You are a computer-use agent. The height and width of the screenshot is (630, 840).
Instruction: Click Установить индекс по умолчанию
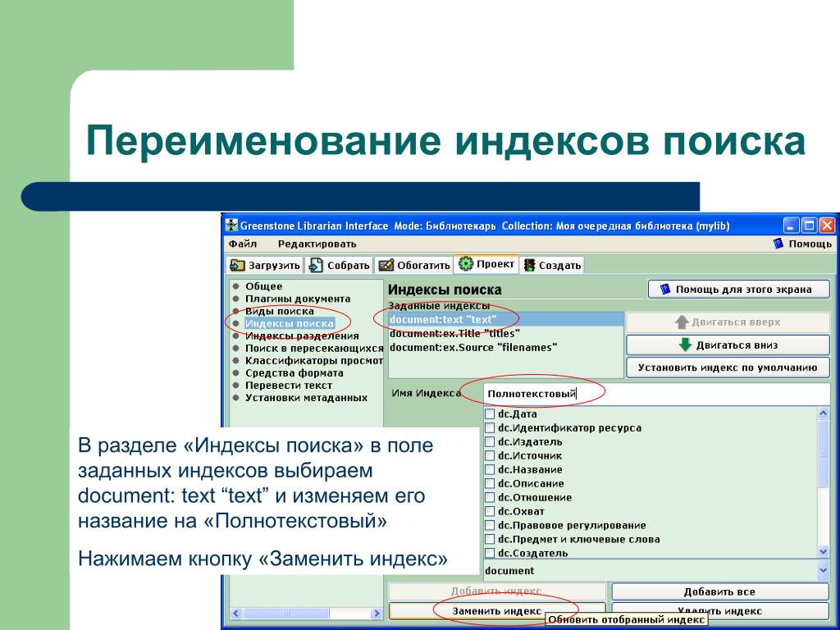tap(728, 367)
